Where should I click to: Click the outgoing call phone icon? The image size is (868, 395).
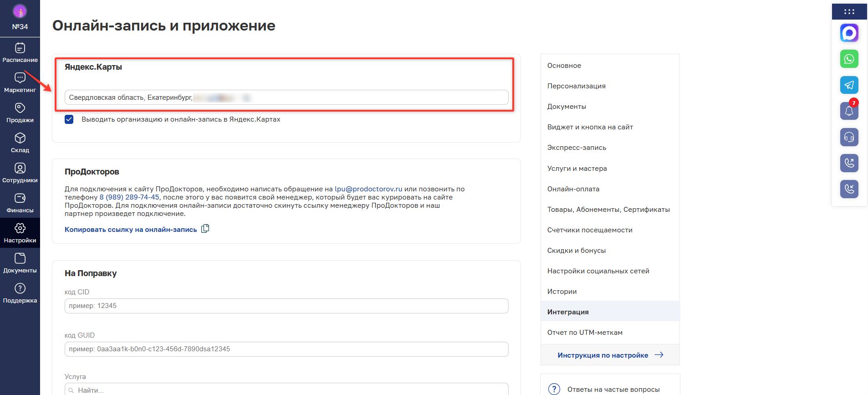(x=849, y=163)
